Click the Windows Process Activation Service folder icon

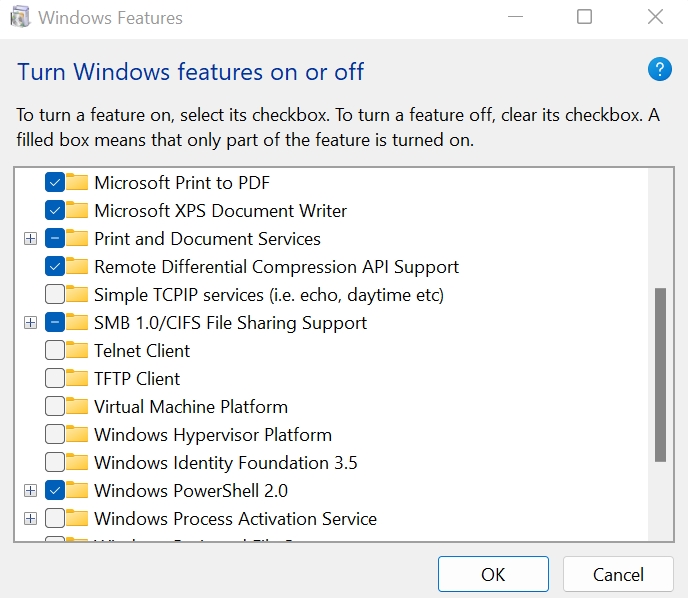(x=77, y=519)
